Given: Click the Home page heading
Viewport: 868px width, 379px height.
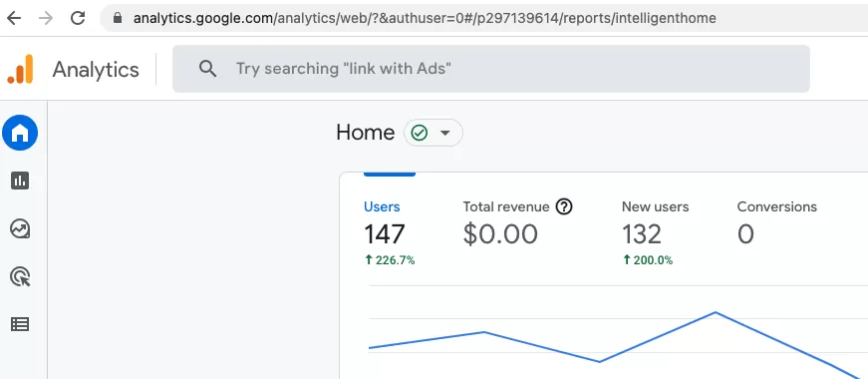Looking at the screenshot, I should point(366,133).
